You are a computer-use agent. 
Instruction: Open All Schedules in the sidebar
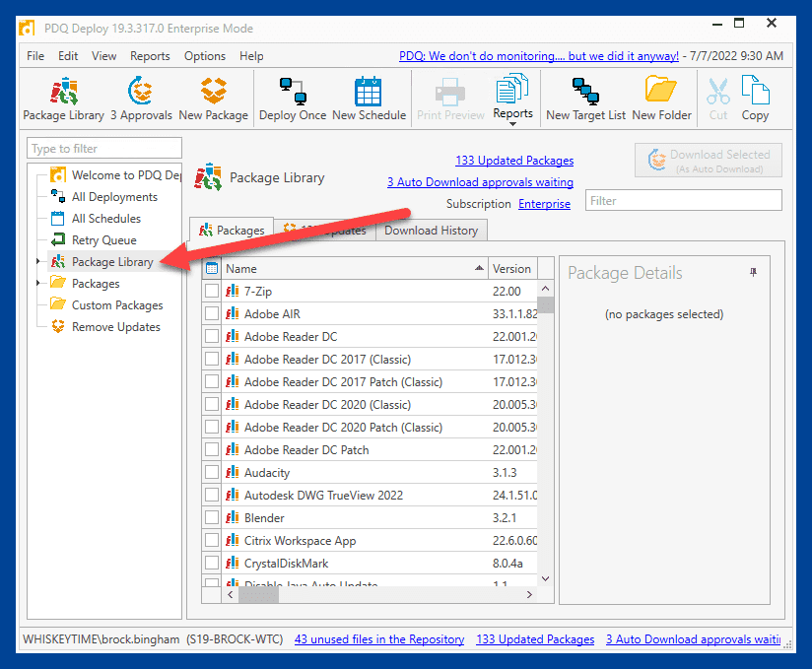(105, 219)
